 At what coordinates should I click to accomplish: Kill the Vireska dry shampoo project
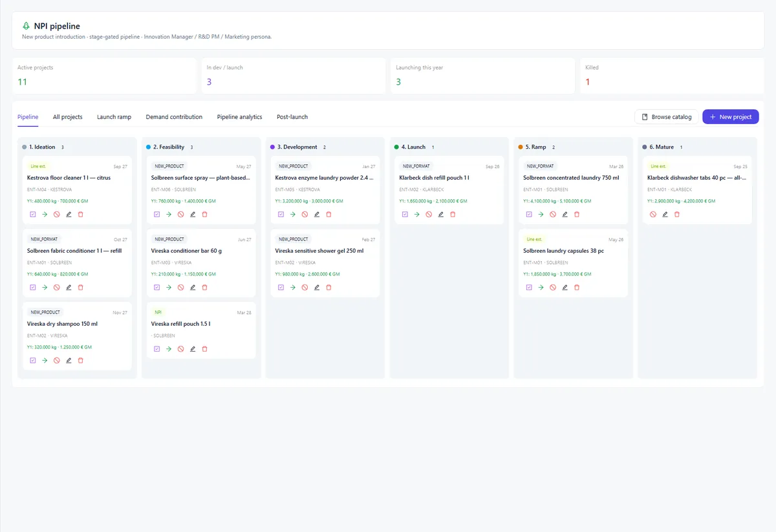[x=57, y=360]
